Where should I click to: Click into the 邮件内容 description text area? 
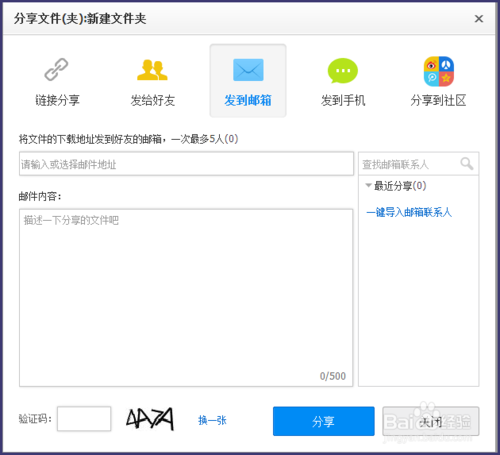186,298
